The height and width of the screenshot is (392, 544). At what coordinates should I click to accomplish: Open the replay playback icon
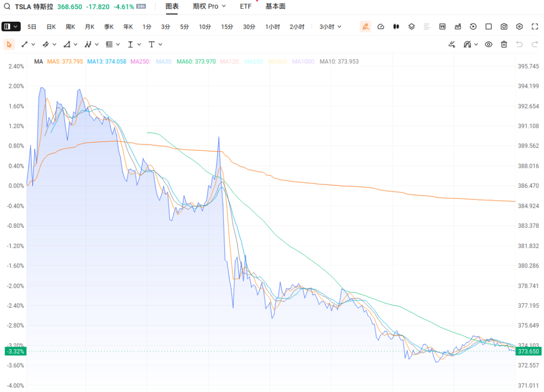pyautogui.click(x=473, y=27)
